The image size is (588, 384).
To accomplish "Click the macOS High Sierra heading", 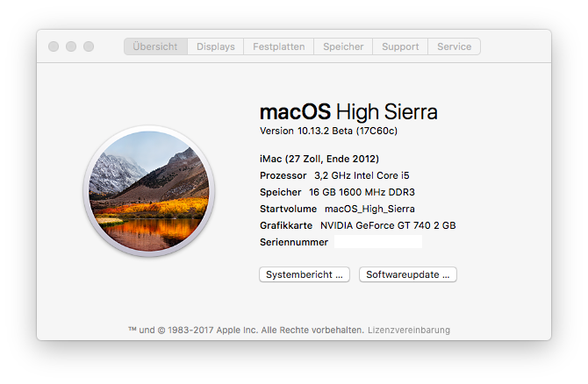I will 348,112.
